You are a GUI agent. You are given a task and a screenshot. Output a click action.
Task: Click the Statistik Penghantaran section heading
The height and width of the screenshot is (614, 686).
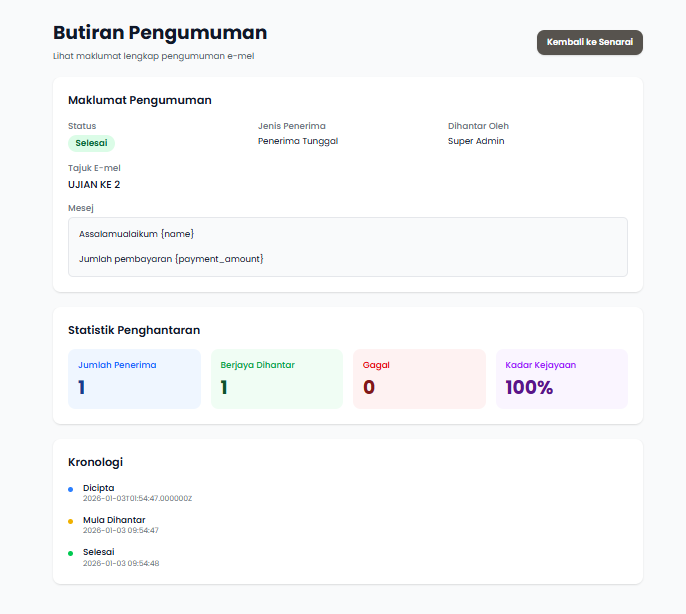tap(133, 329)
